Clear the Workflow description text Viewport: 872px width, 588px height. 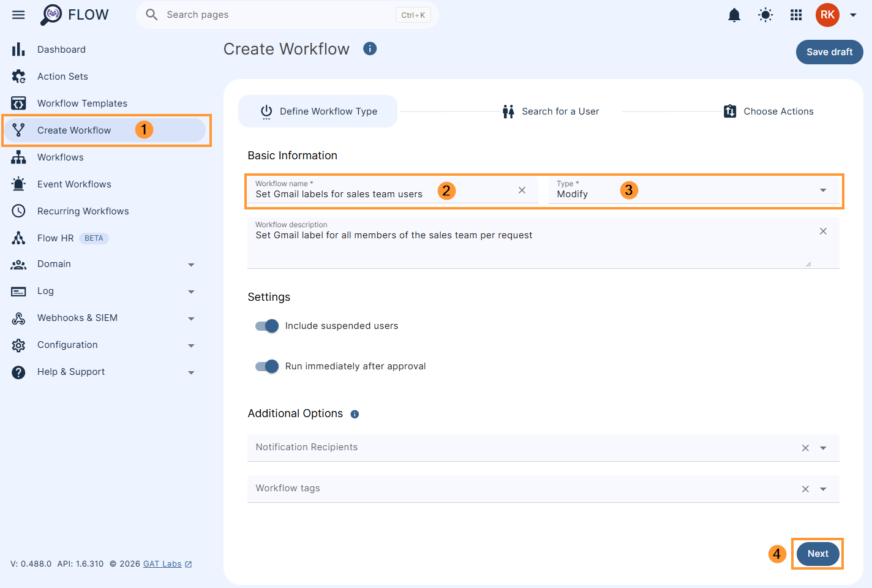(823, 231)
